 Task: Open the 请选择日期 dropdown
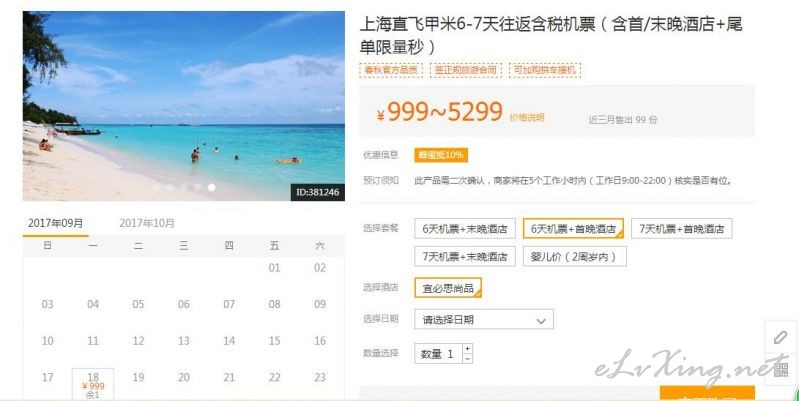484,319
